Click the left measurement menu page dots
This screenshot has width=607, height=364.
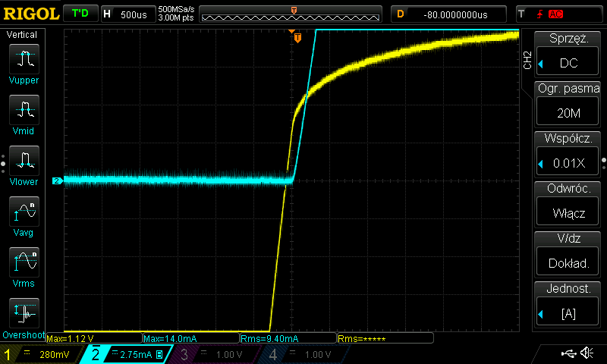point(3,164)
